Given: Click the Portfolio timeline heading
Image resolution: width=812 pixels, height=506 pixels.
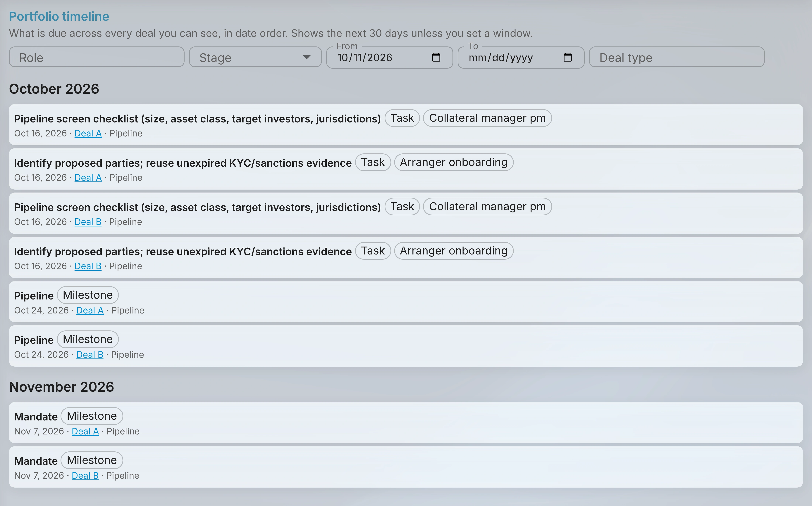Looking at the screenshot, I should (x=59, y=16).
